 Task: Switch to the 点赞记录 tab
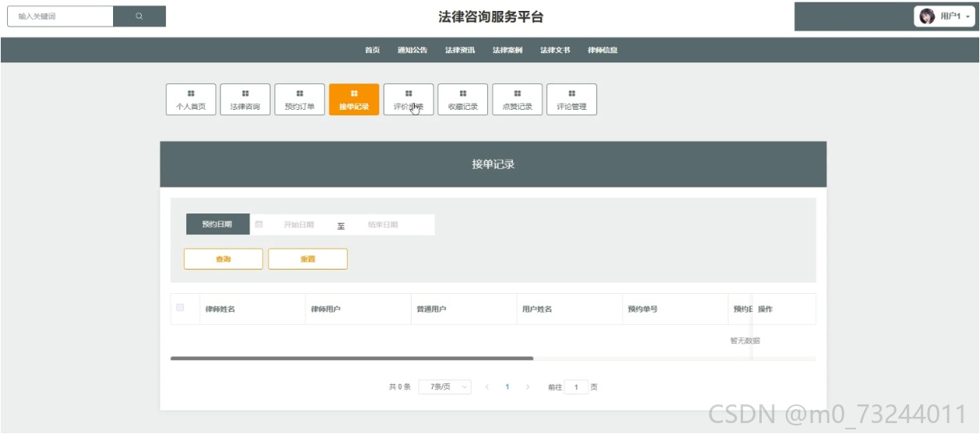517,100
